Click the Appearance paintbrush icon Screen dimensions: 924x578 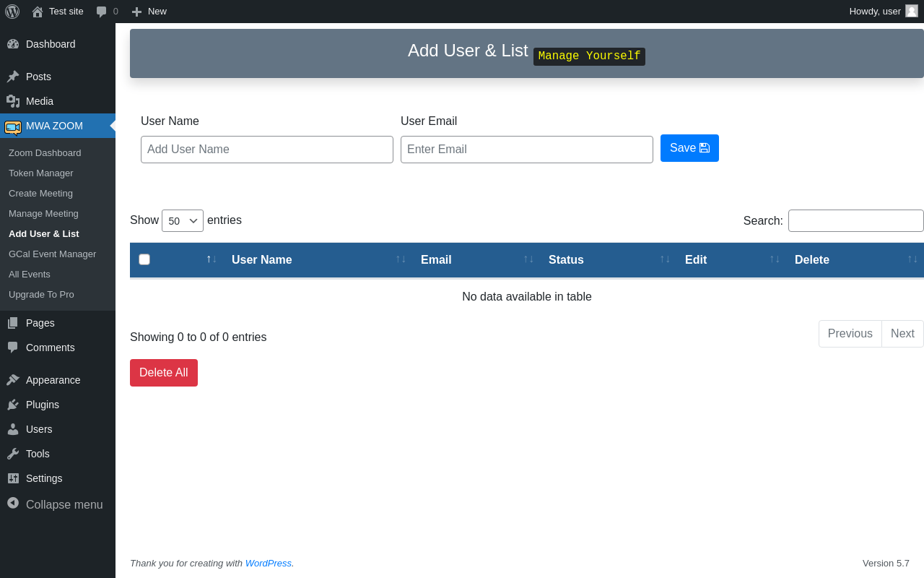[13, 380]
